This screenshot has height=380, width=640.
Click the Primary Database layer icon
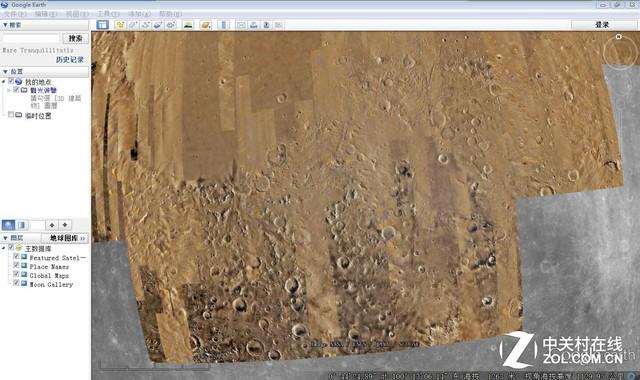(x=18, y=248)
